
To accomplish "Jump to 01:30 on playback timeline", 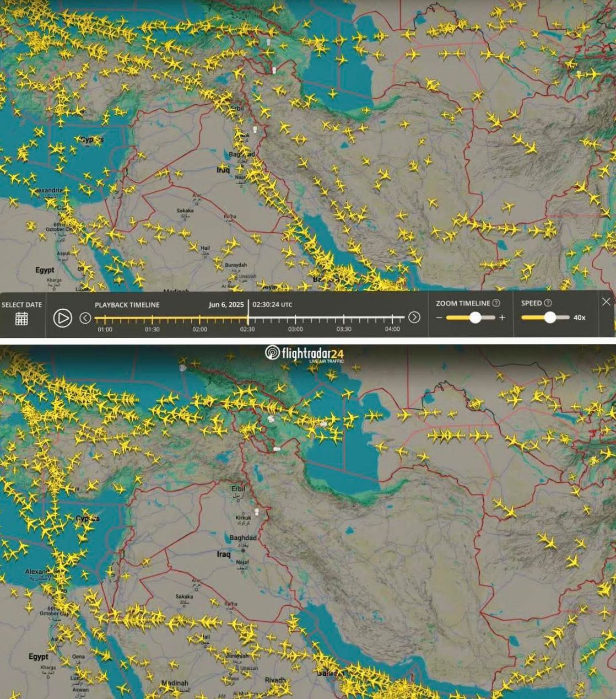I will [152, 329].
